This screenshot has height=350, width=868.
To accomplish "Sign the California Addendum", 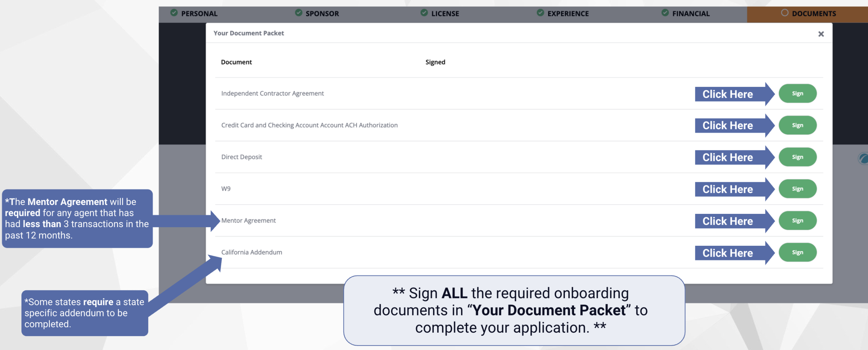I will (797, 252).
